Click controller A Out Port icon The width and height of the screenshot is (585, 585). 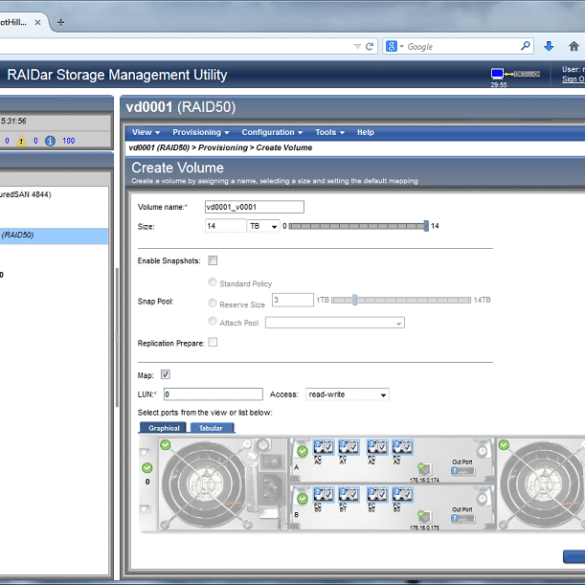(x=463, y=471)
